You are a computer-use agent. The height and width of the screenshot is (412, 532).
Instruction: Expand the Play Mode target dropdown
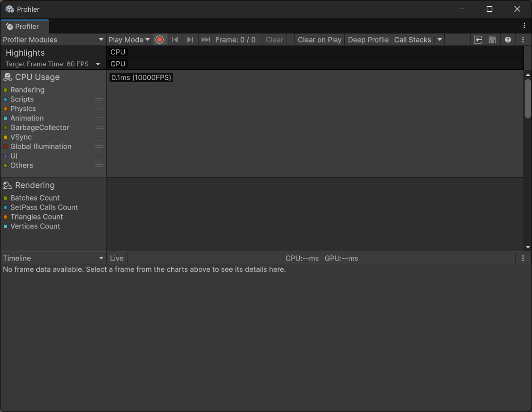(129, 40)
